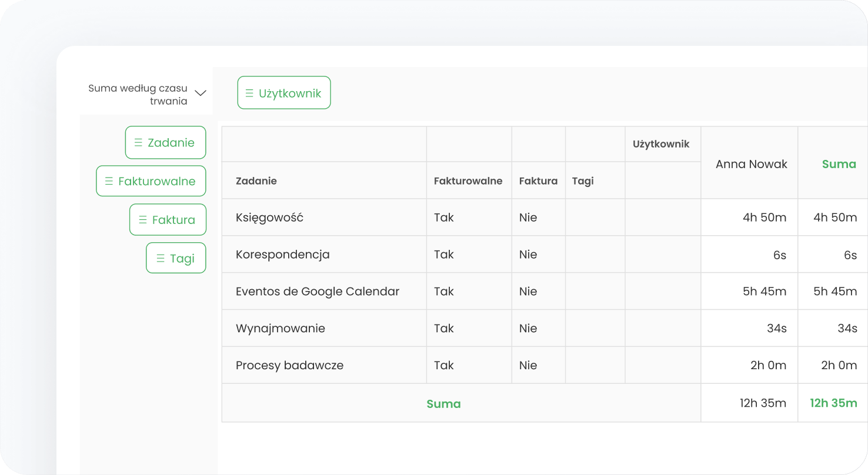This screenshot has width=868, height=475.
Task: Click the handle icon on Fakturowalne chip
Action: [x=109, y=182]
